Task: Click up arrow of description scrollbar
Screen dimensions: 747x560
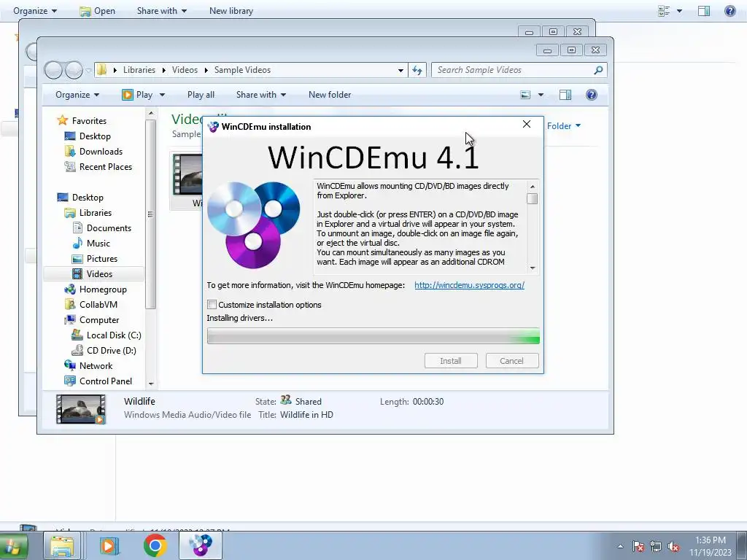Action: pos(532,186)
